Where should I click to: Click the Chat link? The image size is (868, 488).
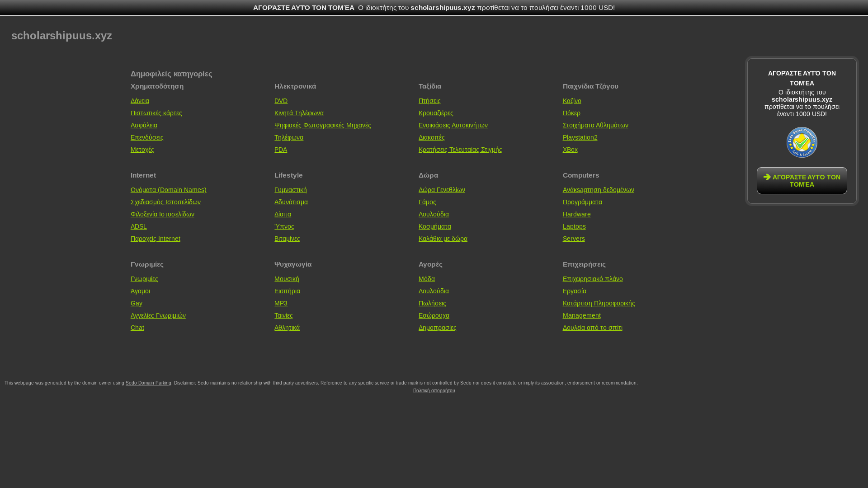click(x=137, y=328)
